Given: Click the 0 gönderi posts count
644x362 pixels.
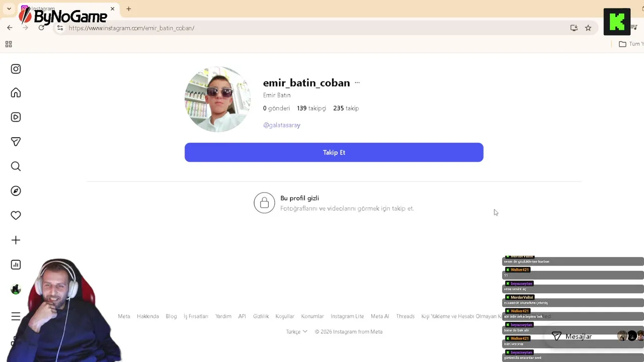Looking at the screenshot, I should point(276,108).
